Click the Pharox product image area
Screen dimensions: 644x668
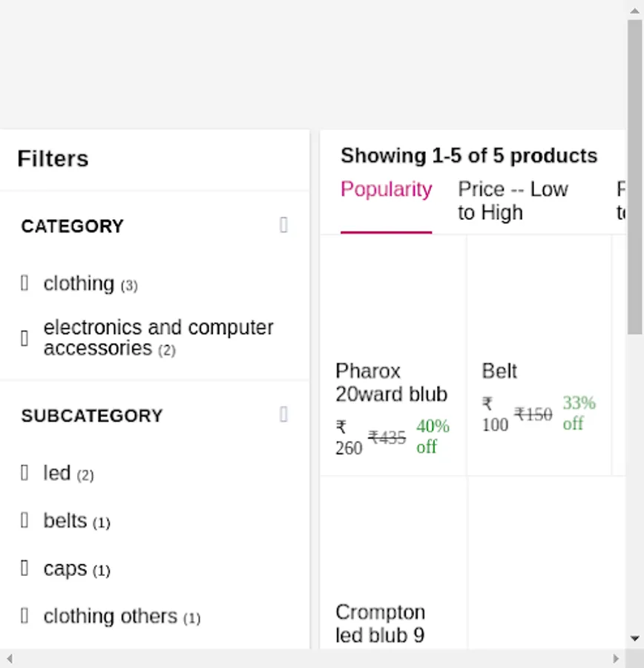pos(393,297)
